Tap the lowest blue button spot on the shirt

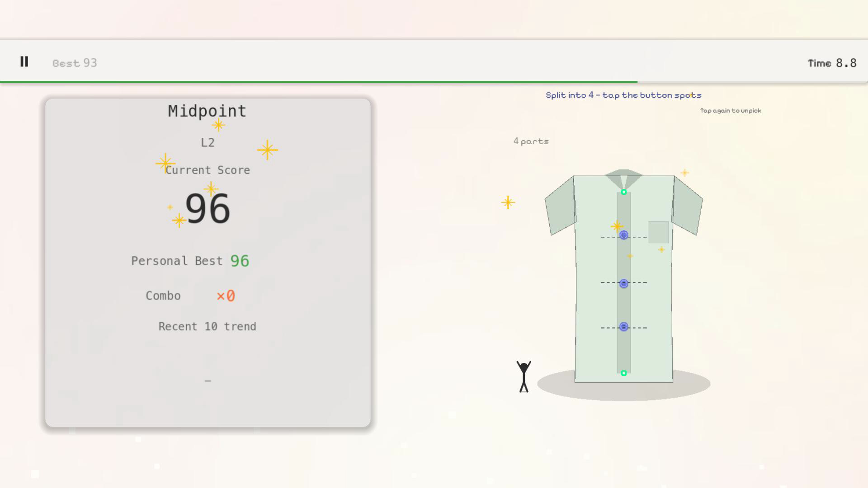[x=624, y=327]
